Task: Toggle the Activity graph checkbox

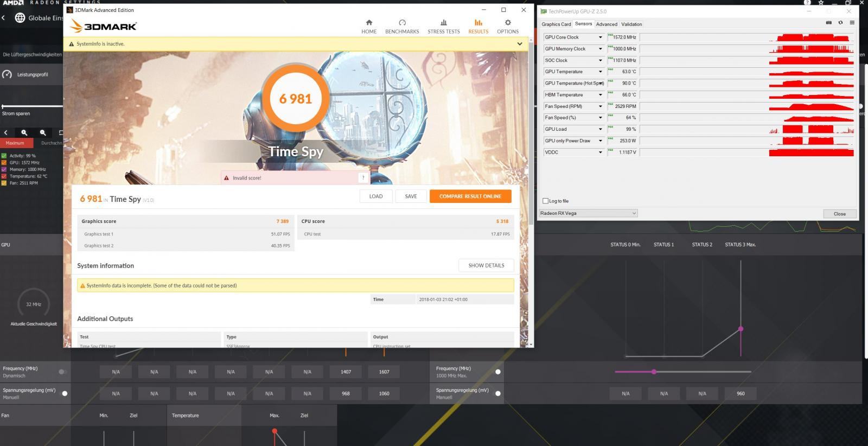Action: pos(4,156)
